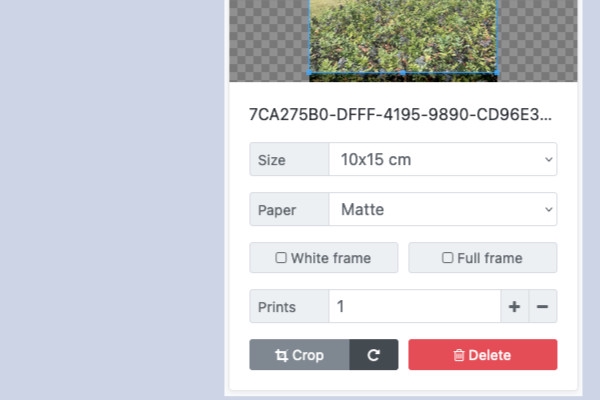This screenshot has height=400, width=600.
Task: Click the red Delete button
Action: point(483,355)
